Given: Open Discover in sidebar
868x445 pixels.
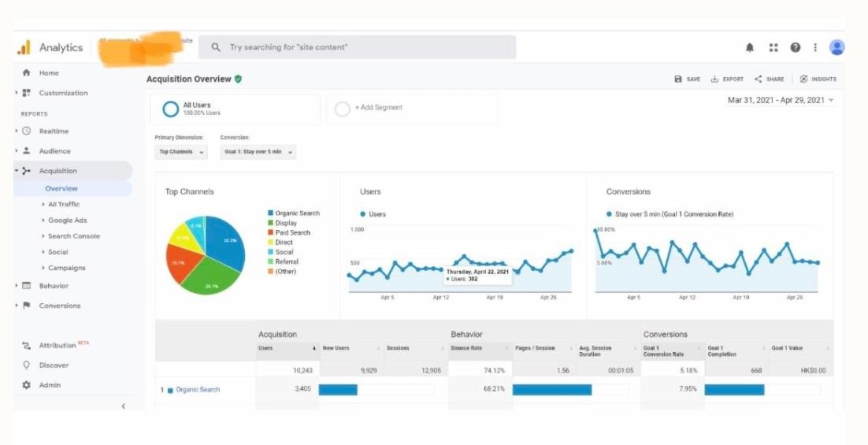Looking at the screenshot, I should click(x=54, y=365).
